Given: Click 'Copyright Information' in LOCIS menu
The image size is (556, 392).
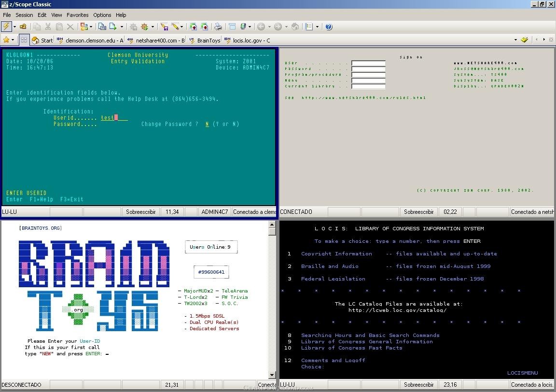Looking at the screenshot, I should (336, 253).
